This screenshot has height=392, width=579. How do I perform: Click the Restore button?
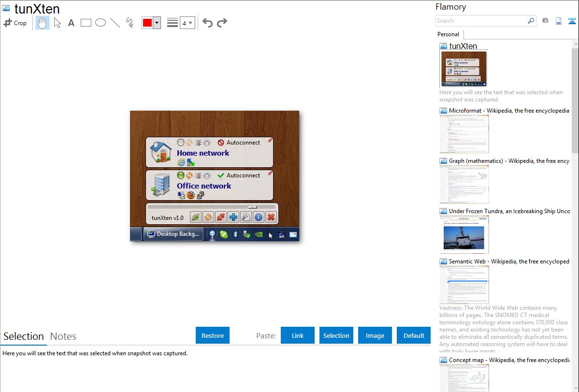(x=213, y=335)
